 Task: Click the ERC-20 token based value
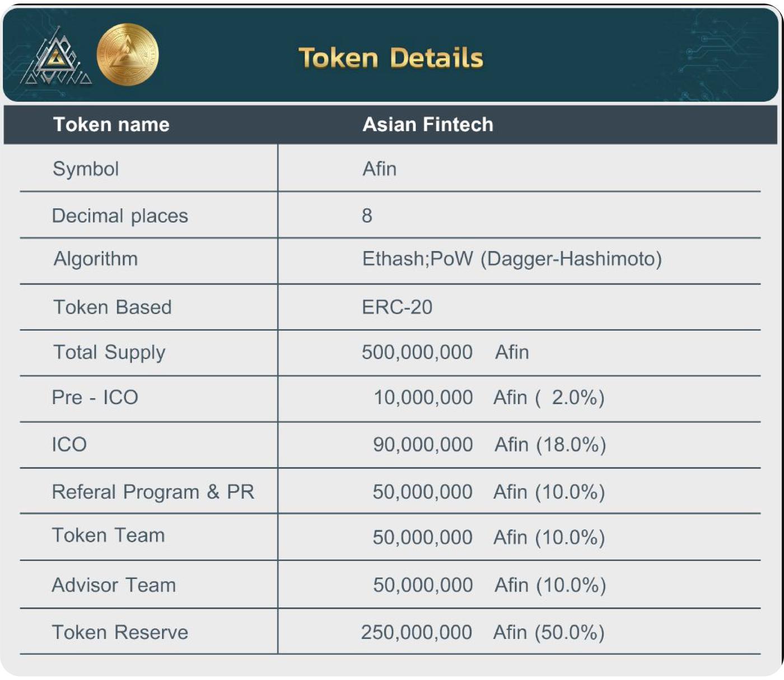click(397, 307)
